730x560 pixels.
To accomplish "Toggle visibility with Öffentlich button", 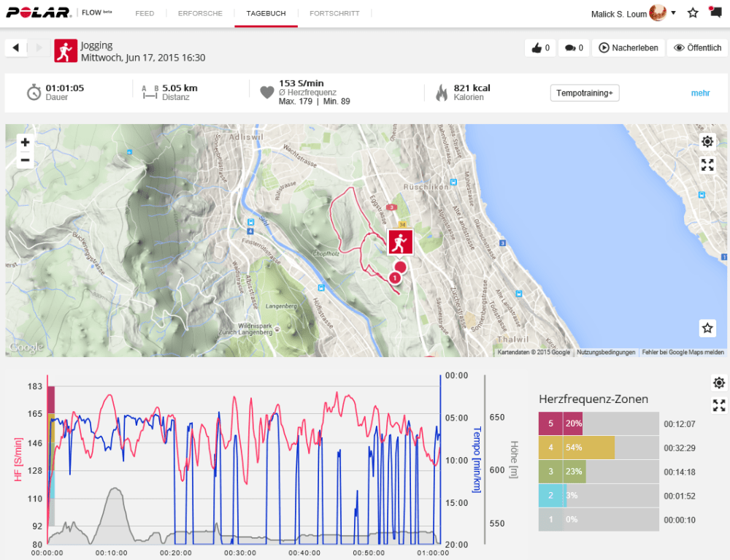I will point(697,48).
